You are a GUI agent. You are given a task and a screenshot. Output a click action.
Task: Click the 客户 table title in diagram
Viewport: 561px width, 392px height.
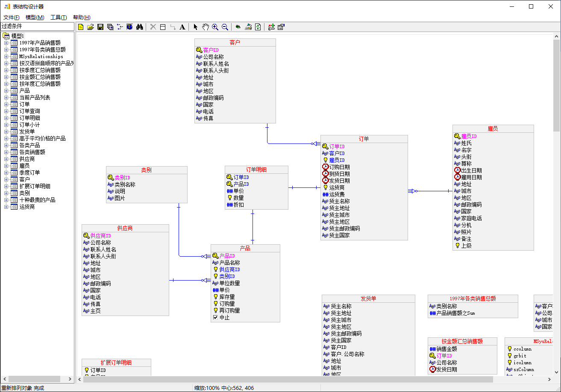click(235, 42)
